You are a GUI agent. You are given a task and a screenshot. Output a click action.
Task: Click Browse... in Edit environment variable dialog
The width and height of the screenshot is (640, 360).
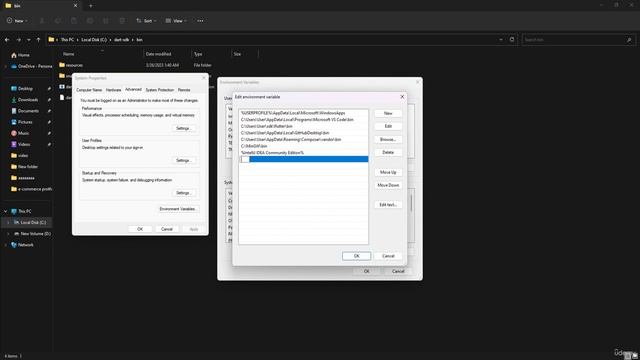tap(388, 140)
